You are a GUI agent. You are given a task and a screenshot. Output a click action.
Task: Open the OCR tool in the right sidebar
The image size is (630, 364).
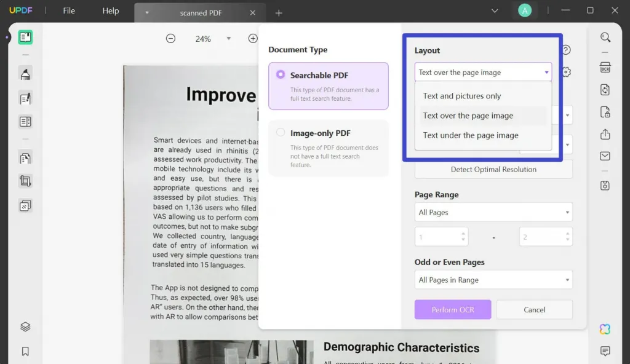605,66
